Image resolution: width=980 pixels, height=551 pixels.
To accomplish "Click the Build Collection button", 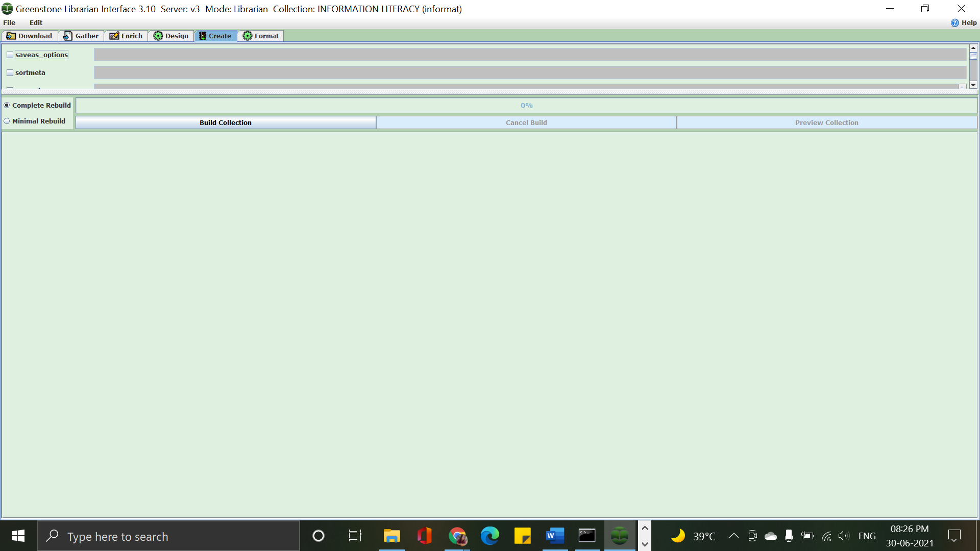I will tap(226, 122).
